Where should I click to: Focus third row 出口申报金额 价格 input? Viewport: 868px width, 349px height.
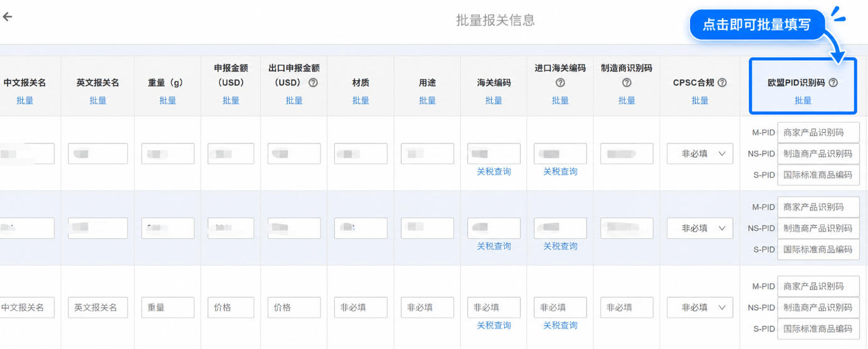(x=294, y=308)
